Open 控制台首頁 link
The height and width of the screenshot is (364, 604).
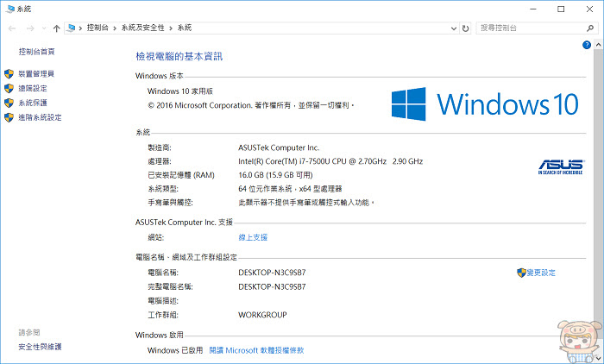pos(36,51)
